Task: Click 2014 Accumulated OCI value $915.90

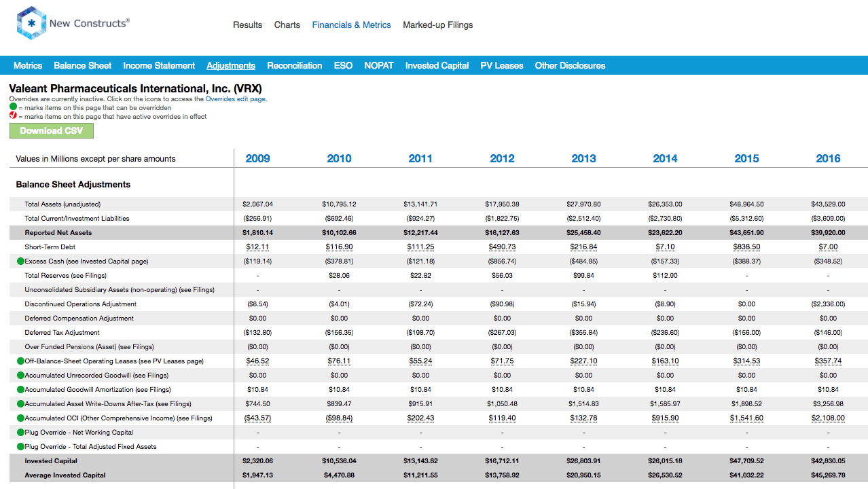Action: [665, 418]
